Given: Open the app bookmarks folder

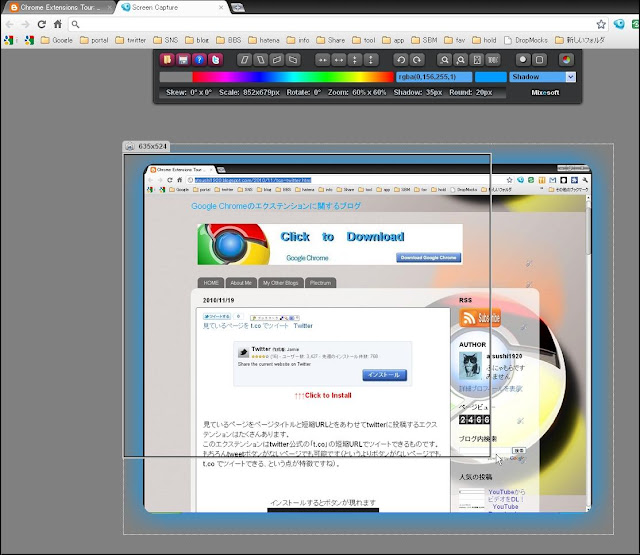Looking at the screenshot, I should (x=393, y=40).
